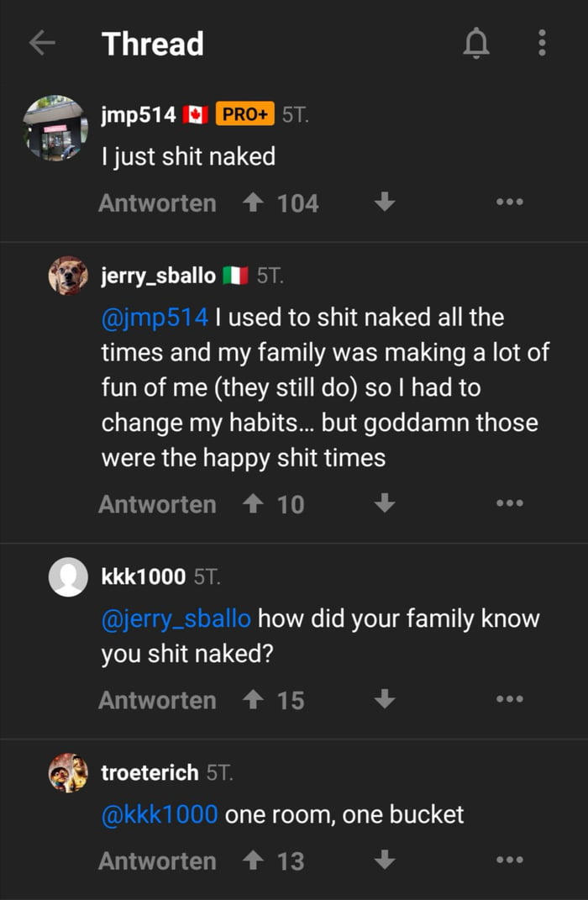Open the thread options three-dot menu
Viewport: 588px width, 900px height.
[x=540, y=43]
